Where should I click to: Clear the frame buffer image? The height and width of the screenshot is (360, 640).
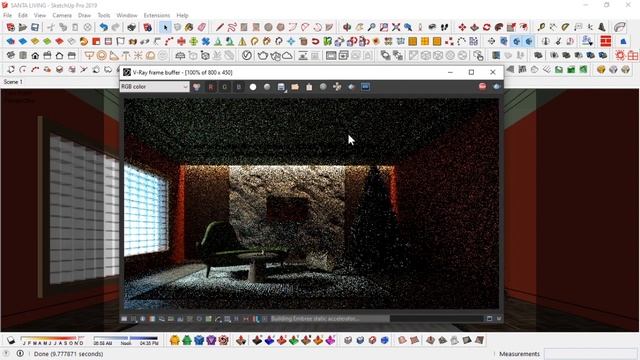[309, 87]
